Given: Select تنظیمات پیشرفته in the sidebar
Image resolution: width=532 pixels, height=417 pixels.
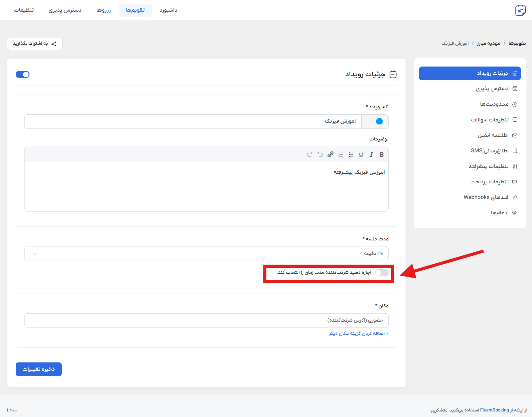Looking at the screenshot, I should [488, 166].
